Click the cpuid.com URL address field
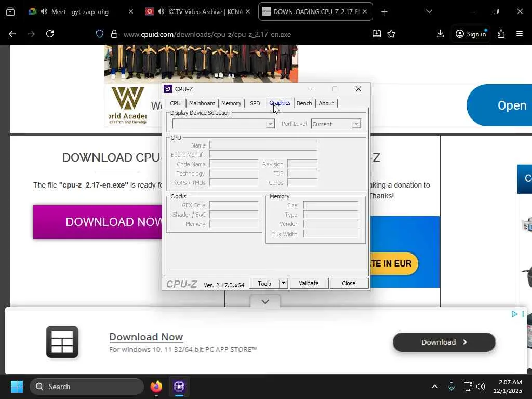The image size is (532, 399). 207,34
